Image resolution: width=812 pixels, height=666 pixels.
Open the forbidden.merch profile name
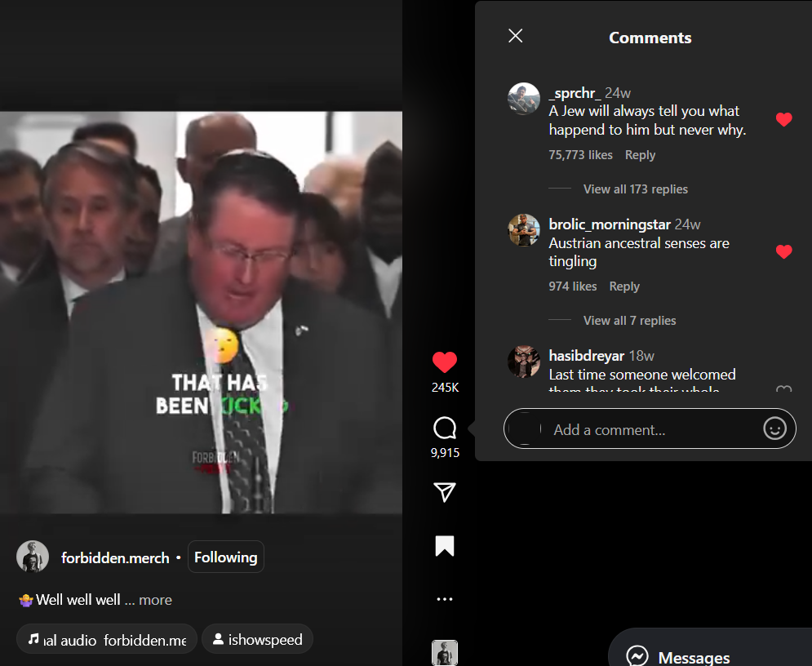click(115, 557)
